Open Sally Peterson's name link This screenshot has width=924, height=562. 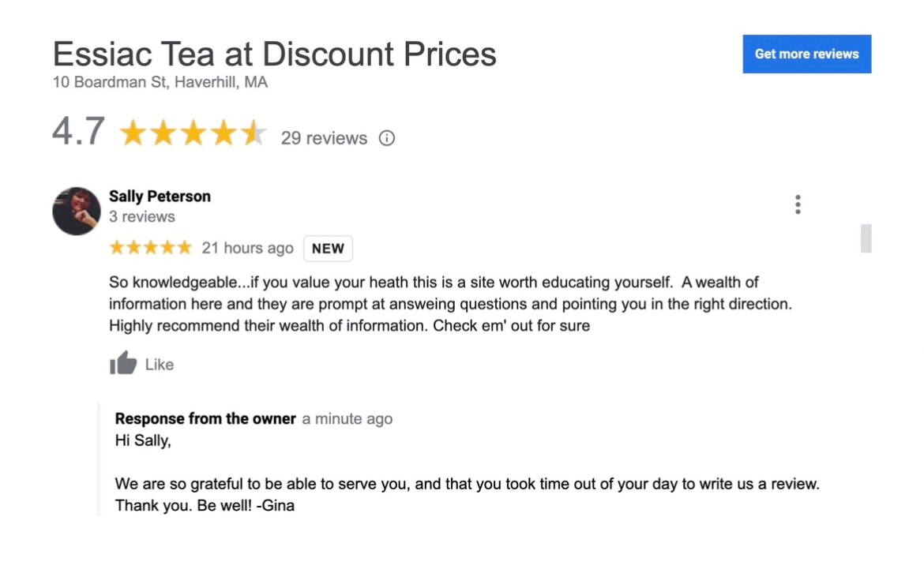[160, 197]
